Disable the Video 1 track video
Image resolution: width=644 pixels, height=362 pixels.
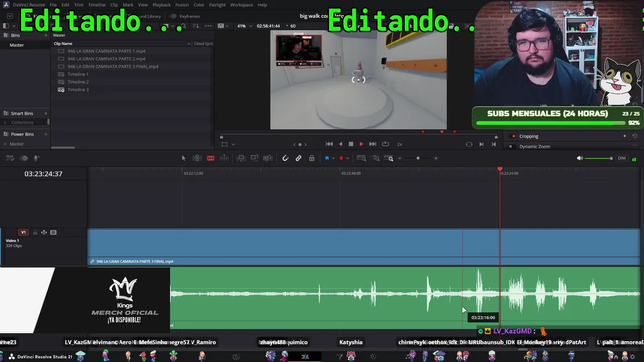(x=53, y=233)
